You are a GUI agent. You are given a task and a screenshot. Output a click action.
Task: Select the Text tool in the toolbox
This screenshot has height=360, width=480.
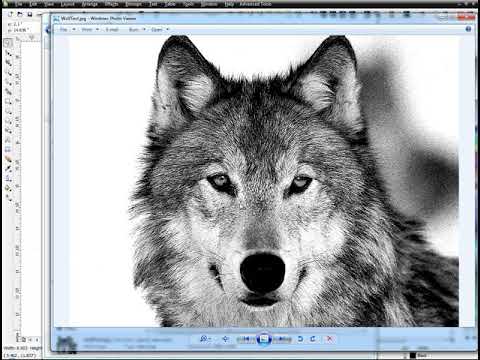[x=8, y=140]
